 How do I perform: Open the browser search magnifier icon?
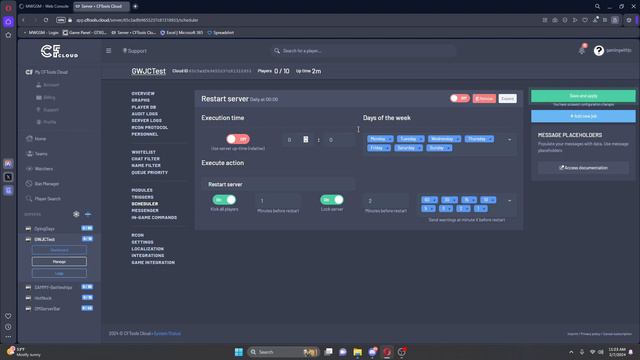coord(597,7)
